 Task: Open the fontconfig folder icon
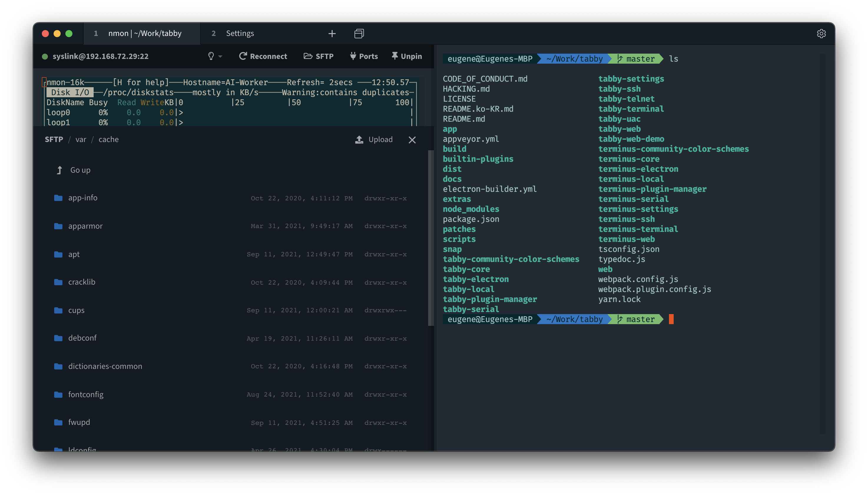58,394
